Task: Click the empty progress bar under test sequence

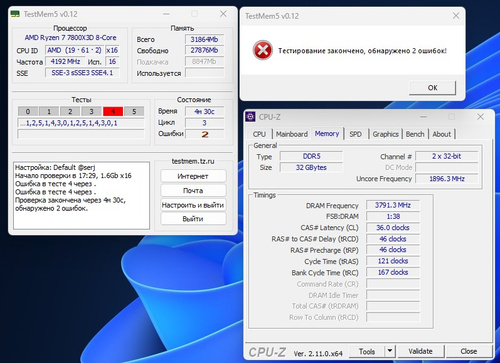Action: point(81,134)
